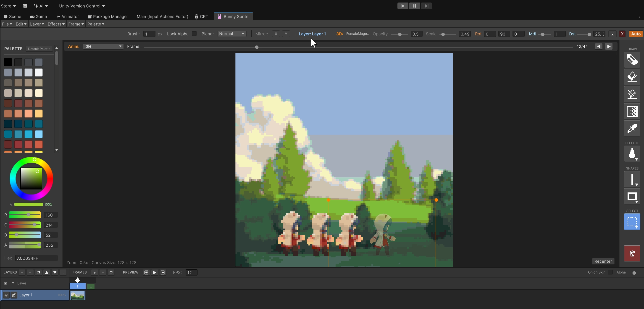Select the black color swatch in the palette
This screenshot has width=644, height=309.
[8, 62]
